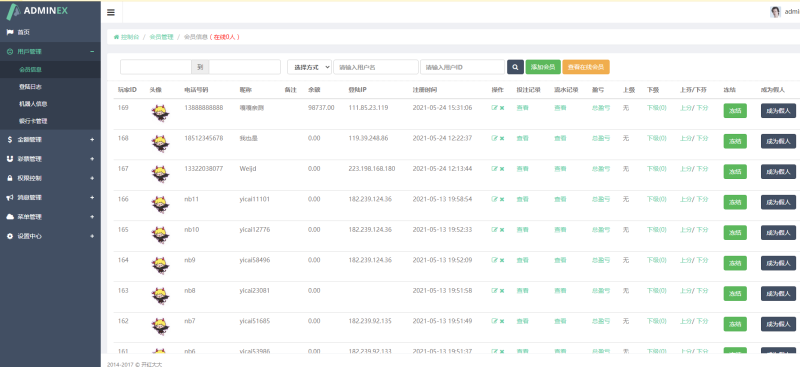Focus the end date field after 到
Screen dimensions: 800x367
(x=245, y=67)
